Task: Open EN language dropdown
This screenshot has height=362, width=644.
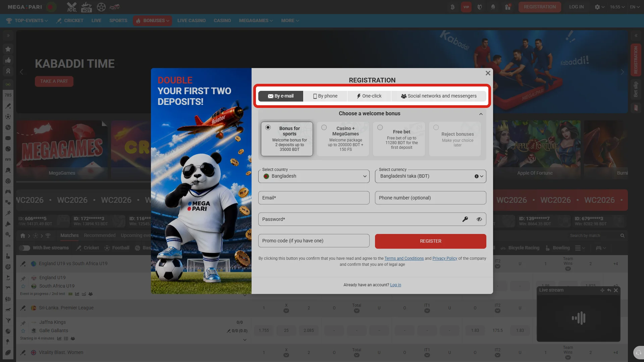Action: [635, 7]
